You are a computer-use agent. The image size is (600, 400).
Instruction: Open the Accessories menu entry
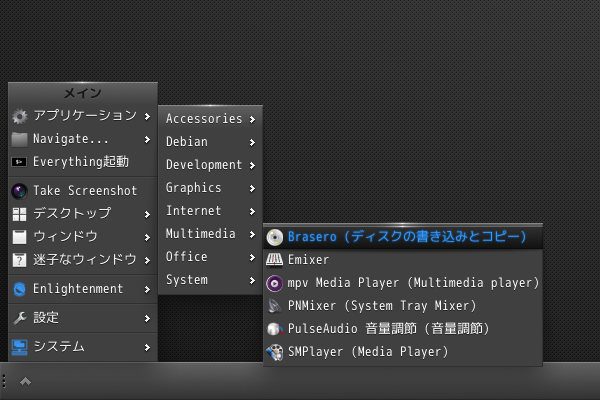click(210, 119)
